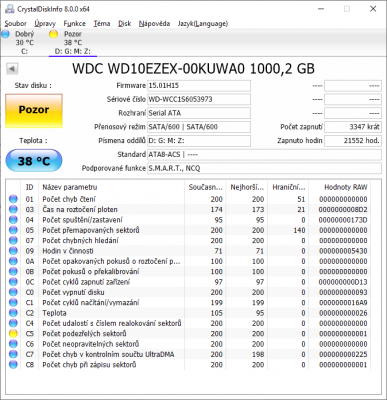The width and height of the screenshot is (387, 400).
Task: Click the 38 °C temperature button
Action: coord(34,161)
